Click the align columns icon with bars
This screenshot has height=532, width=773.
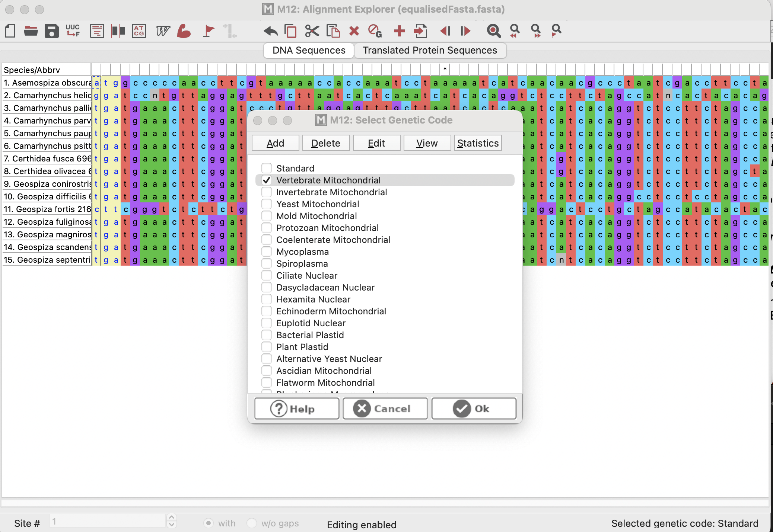[x=118, y=31]
